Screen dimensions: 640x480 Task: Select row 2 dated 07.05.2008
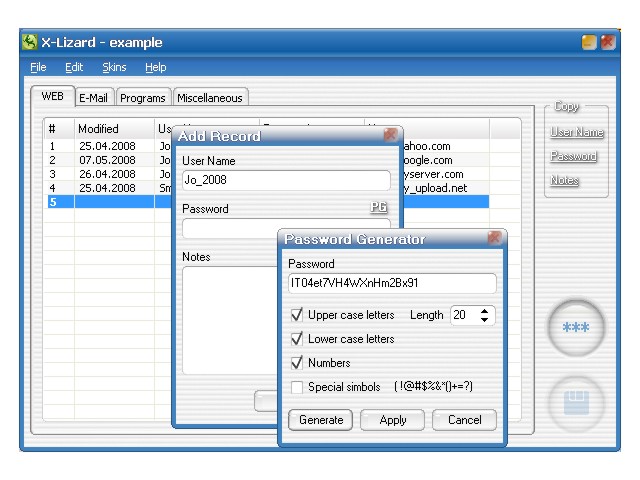107,160
